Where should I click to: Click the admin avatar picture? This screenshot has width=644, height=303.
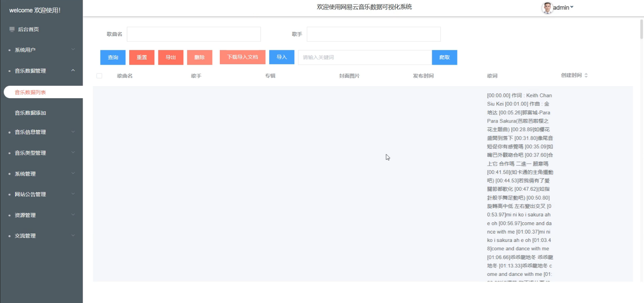pyautogui.click(x=547, y=8)
